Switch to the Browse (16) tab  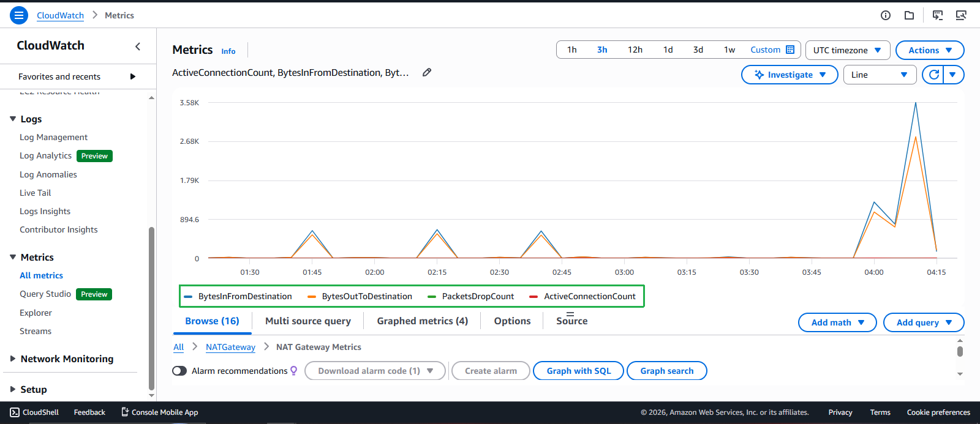pos(212,321)
